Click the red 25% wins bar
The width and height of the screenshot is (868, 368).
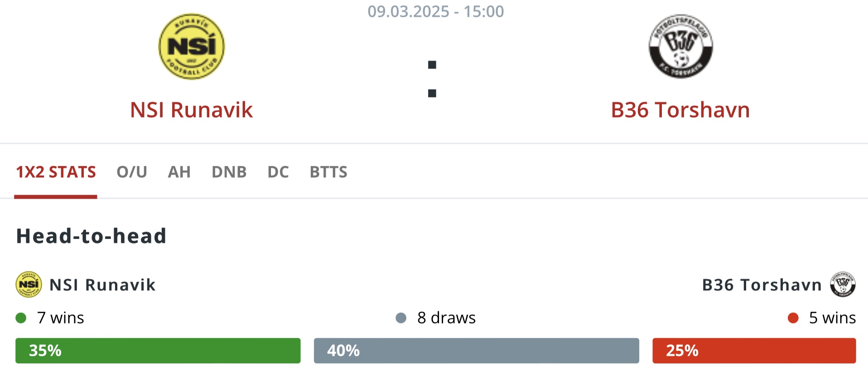coord(754,350)
